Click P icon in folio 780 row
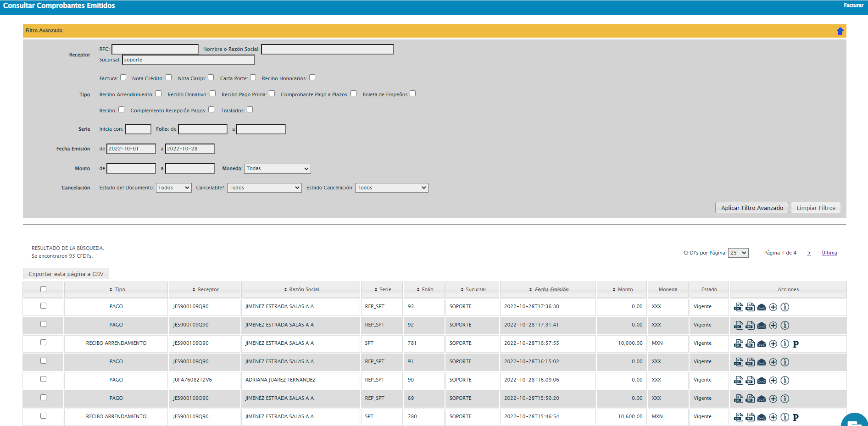This screenshot has width=868, height=426. [796, 417]
